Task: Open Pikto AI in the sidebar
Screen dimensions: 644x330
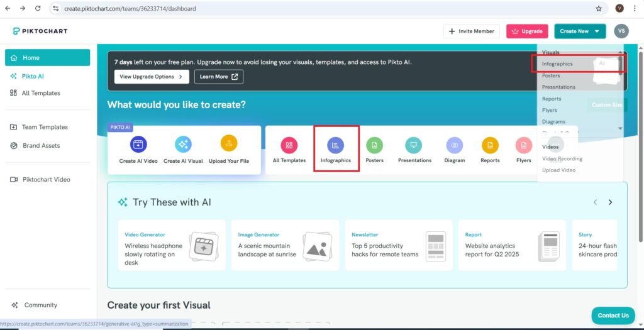Action: (x=33, y=76)
